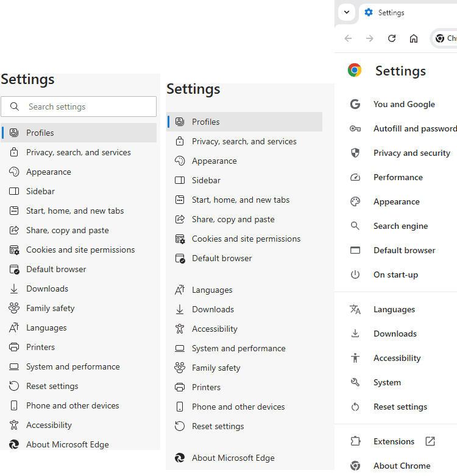Click On start-up power icon in Chrome
This screenshot has width=457, height=476.
click(355, 275)
